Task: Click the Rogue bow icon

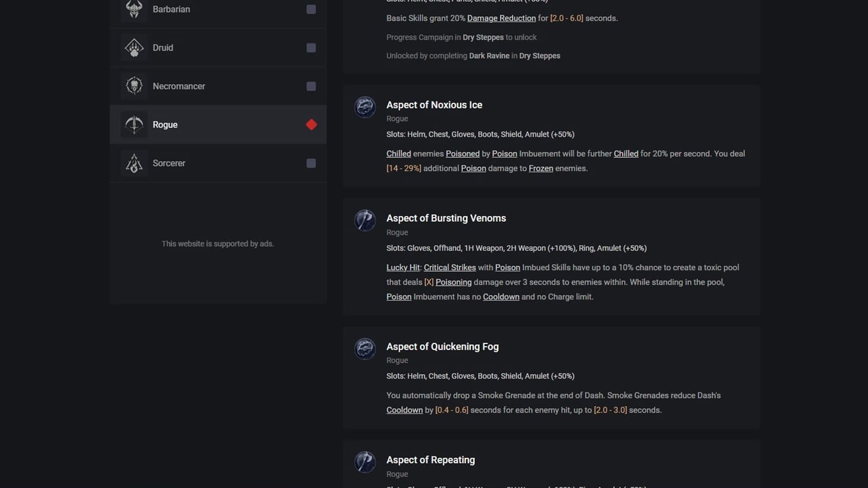Action: click(x=134, y=124)
